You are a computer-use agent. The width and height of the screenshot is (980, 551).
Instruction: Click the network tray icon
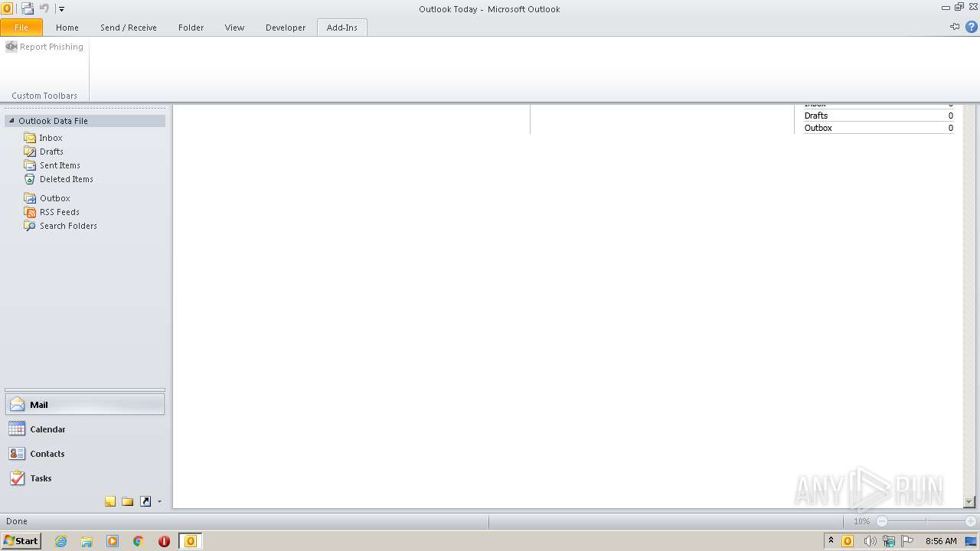click(x=888, y=541)
